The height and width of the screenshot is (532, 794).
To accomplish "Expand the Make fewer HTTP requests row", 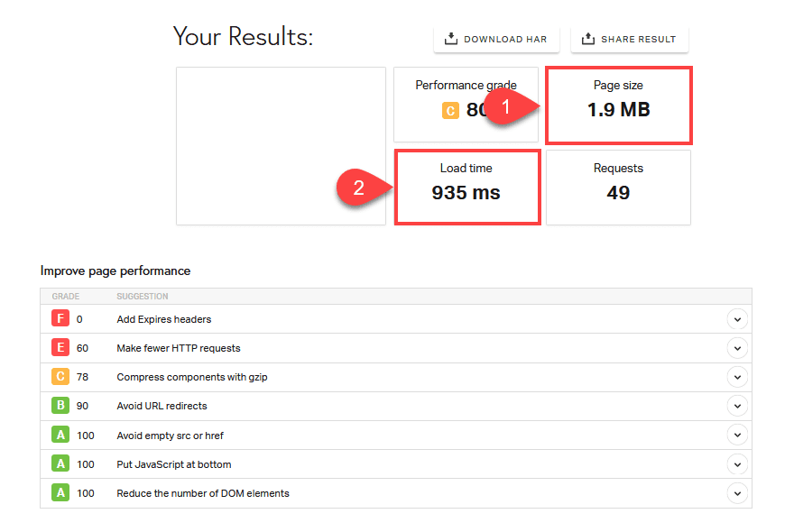I will [x=737, y=348].
